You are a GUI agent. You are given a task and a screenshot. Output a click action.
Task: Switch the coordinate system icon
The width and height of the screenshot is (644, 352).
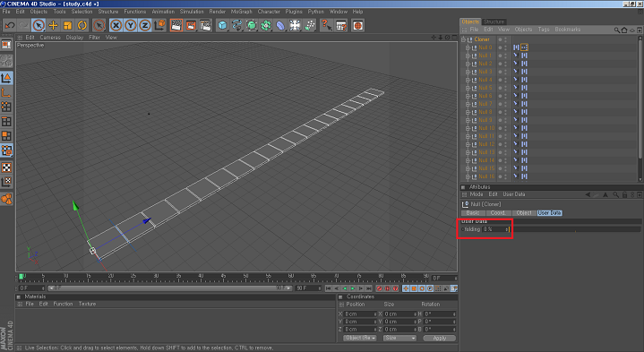click(159, 25)
